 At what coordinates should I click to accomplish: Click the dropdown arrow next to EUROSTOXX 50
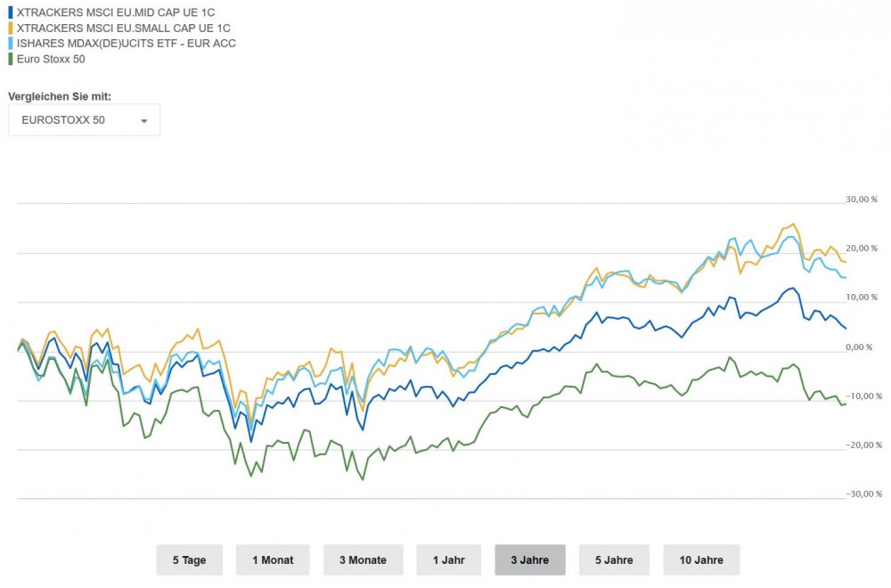click(x=143, y=121)
